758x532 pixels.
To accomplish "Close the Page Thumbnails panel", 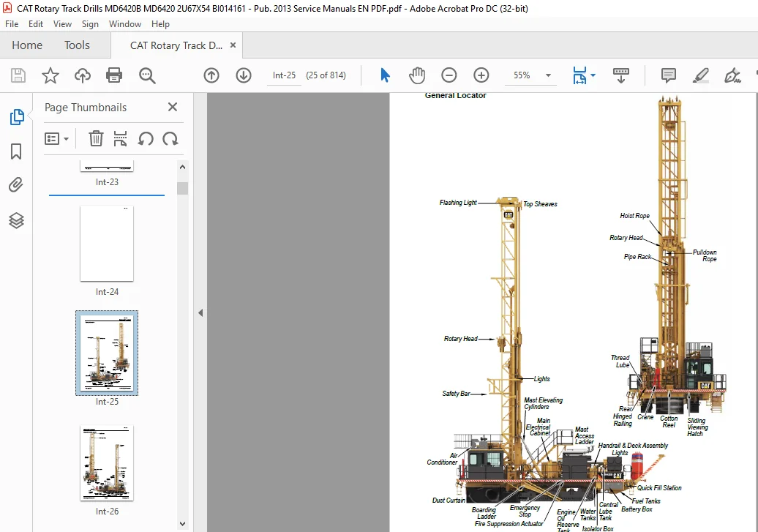I will (173, 107).
